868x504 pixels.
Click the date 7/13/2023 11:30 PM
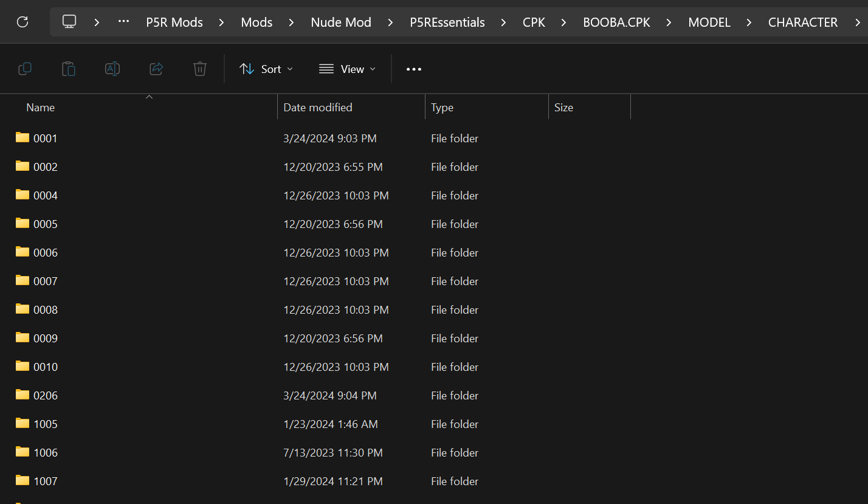pyautogui.click(x=333, y=453)
